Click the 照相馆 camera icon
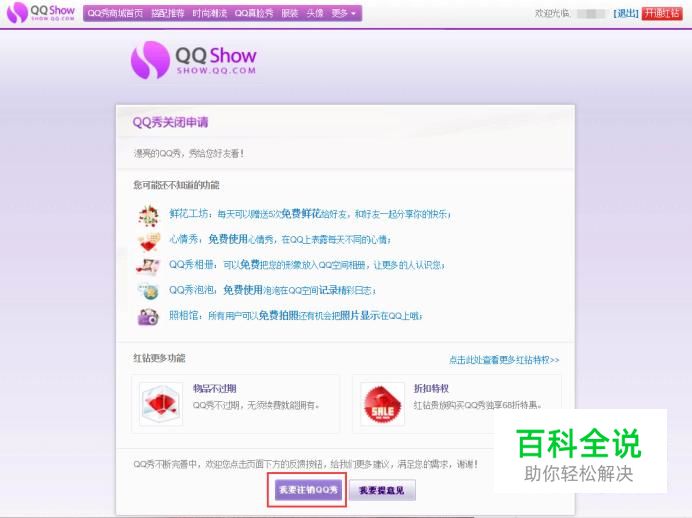This screenshot has width=692, height=518. (x=148, y=316)
